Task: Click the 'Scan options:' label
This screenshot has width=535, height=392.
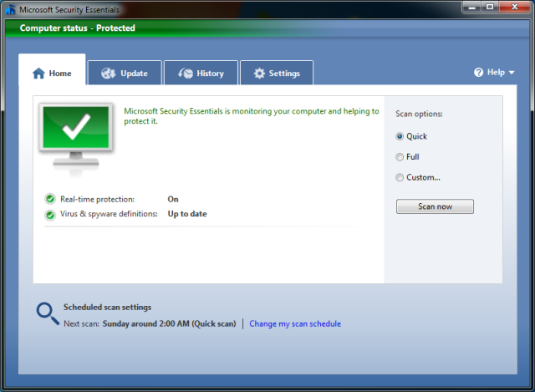Action: point(419,114)
